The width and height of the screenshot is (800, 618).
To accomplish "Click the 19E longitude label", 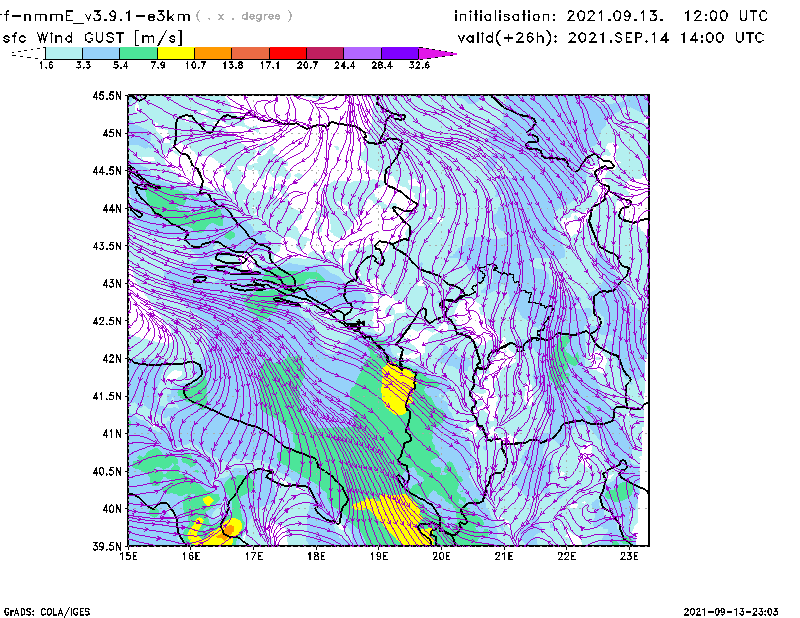I will click(x=379, y=556).
